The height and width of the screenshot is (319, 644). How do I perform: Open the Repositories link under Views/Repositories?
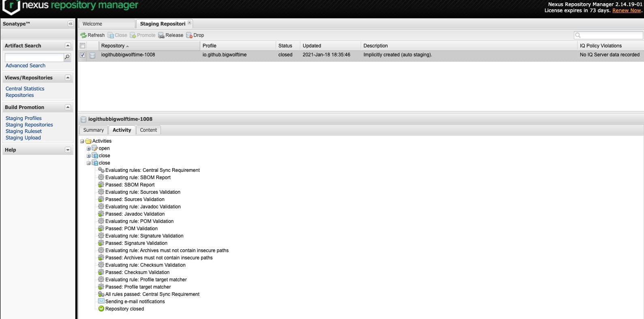(x=20, y=95)
